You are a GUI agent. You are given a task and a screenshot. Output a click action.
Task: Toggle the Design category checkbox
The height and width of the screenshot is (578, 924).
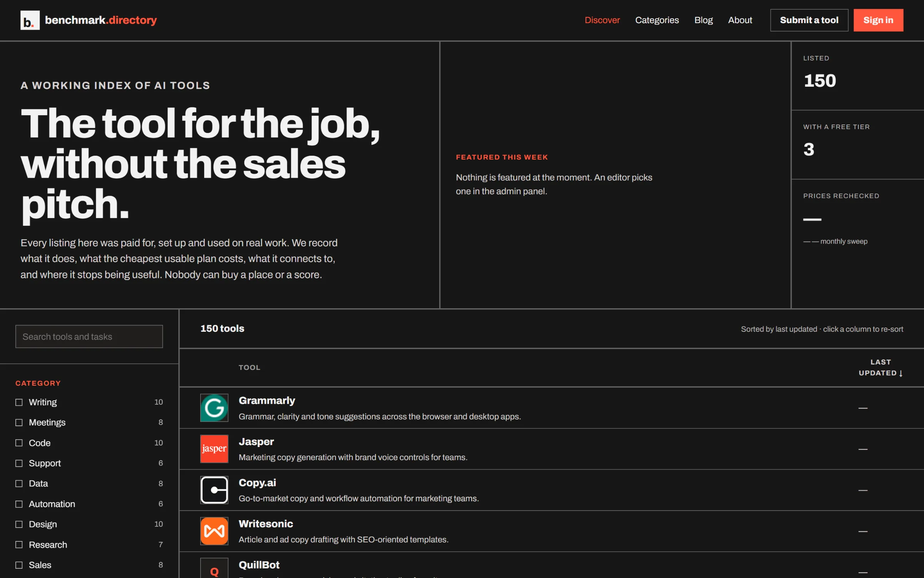click(x=19, y=524)
